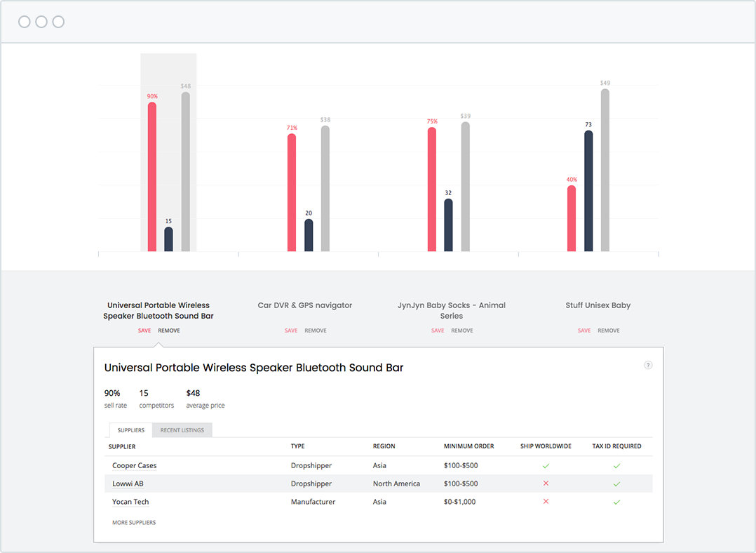Click the 90% sell rate red bar
Screen dimensions: 756x553
(x=151, y=177)
